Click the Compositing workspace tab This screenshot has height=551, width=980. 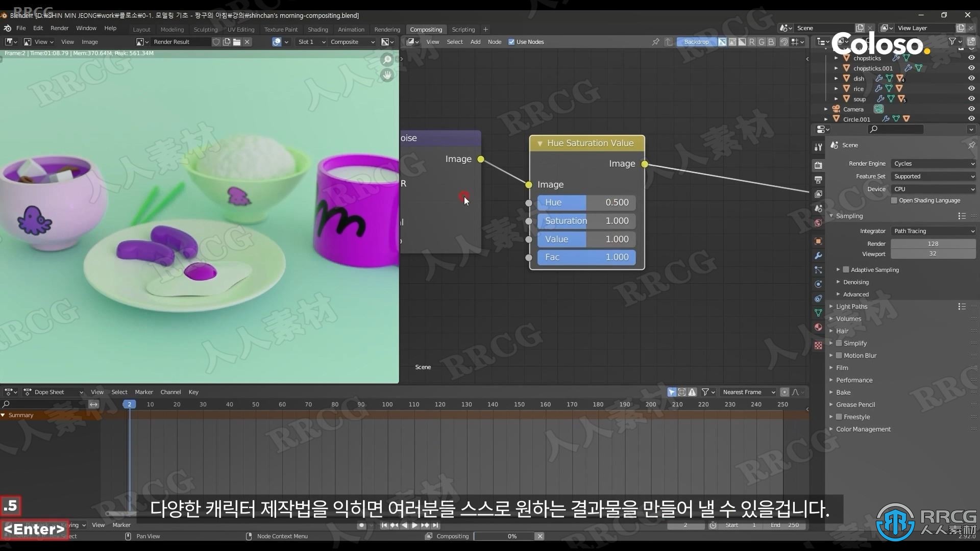425,29
